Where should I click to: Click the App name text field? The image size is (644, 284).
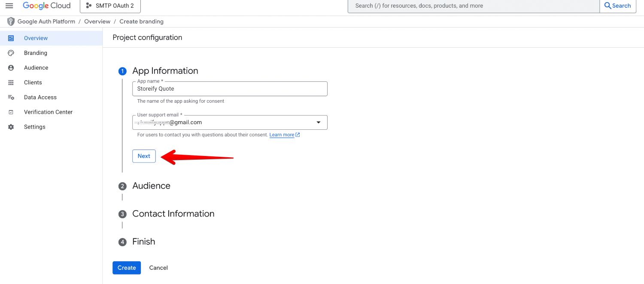tap(230, 89)
